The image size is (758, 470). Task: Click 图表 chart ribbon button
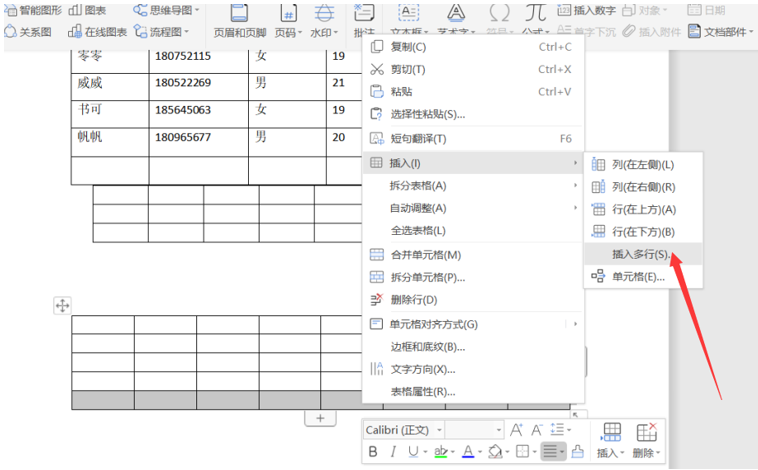tap(87, 10)
